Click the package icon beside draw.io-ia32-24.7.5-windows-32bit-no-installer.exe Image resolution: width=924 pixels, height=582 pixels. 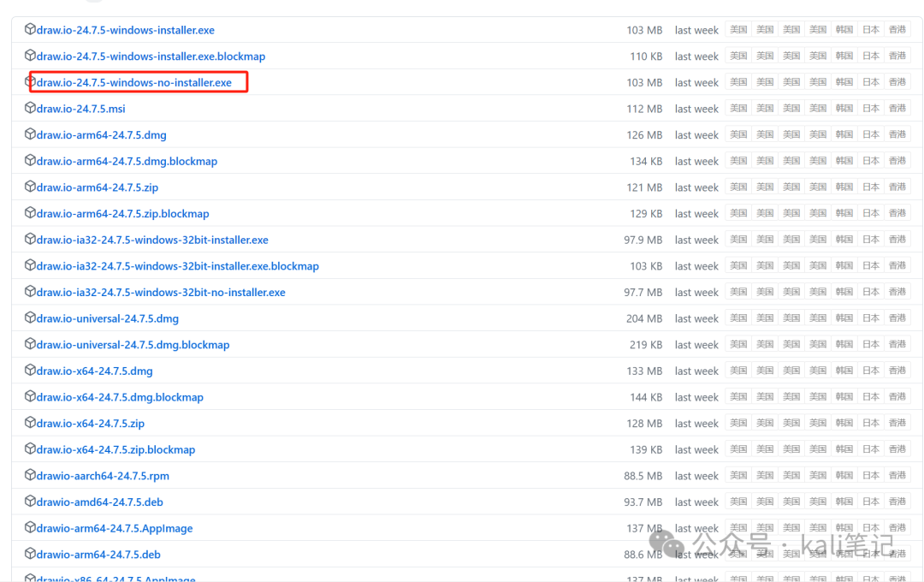(x=30, y=291)
